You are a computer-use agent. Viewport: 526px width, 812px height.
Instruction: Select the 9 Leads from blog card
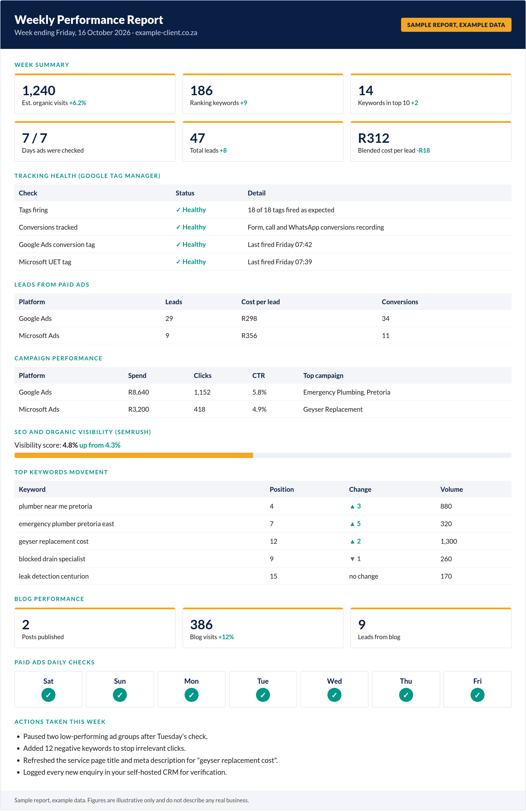(431, 628)
